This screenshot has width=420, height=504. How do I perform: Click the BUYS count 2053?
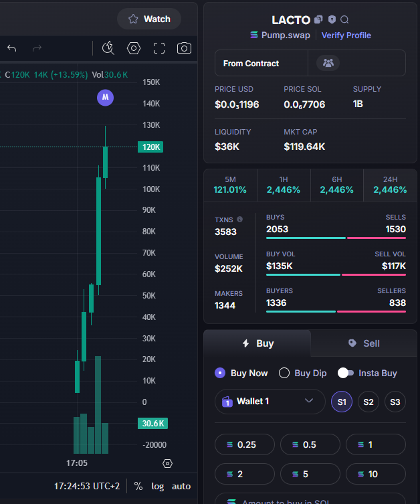(x=277, y=229)
